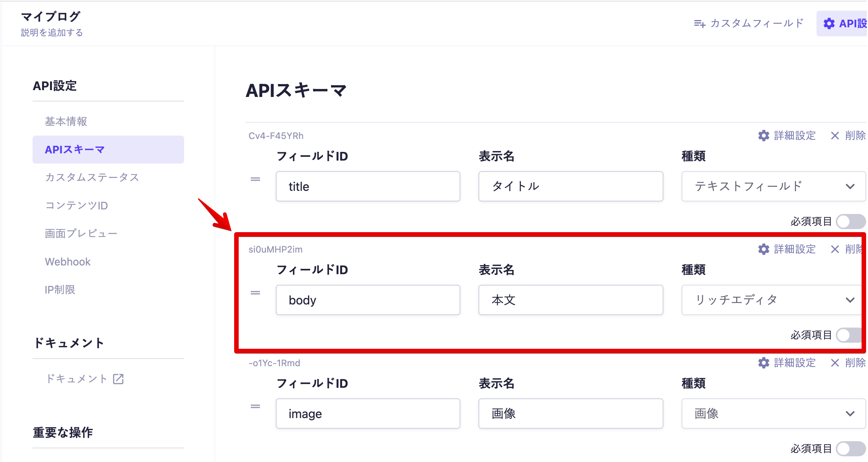Click the カスタムフィールド list-add icon in header

[x=699, y=23]
